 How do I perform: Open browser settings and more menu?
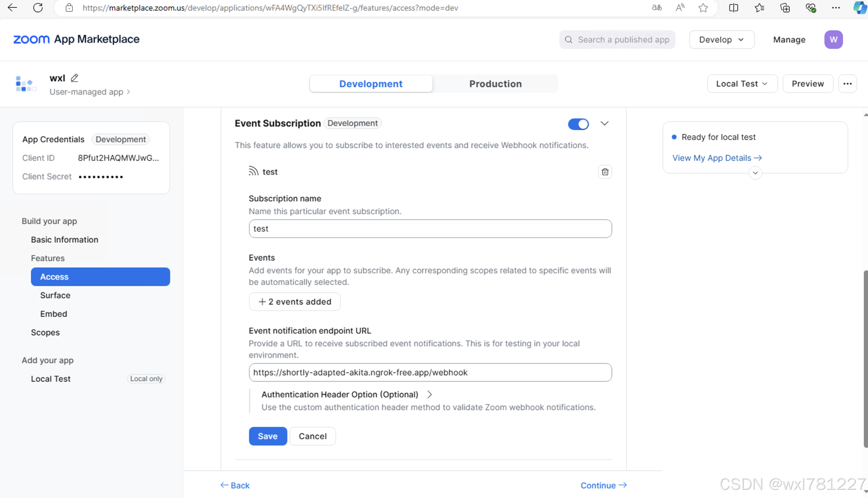836,8
